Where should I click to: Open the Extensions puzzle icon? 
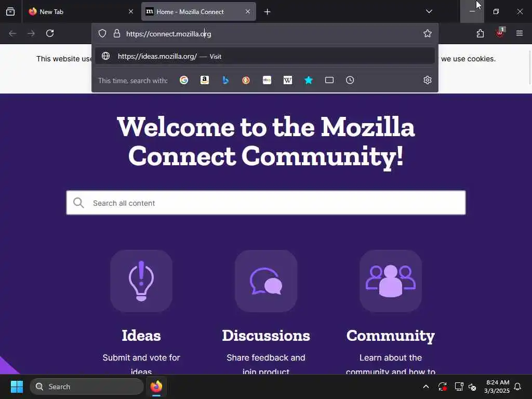point(480,33)
